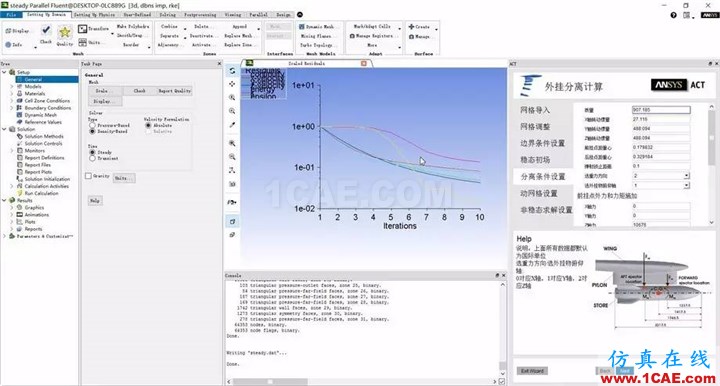The image size is (720, 386).
Task: Click the Manage surface icon
Action: pos(411,36)
